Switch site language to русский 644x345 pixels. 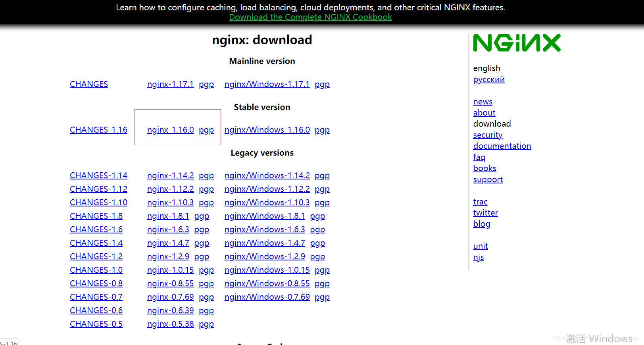point(489,79)
